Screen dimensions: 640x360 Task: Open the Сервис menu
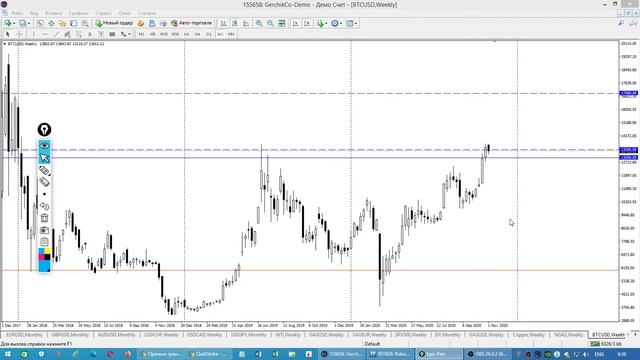(x=103, y=13)
